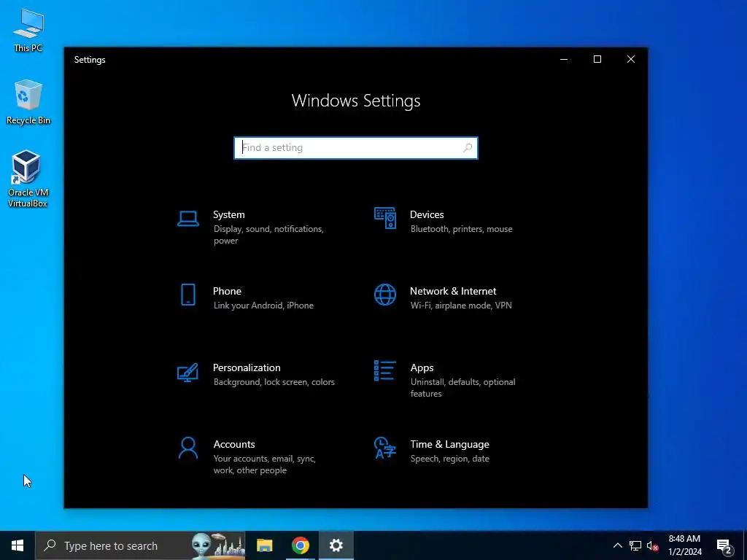Open the Phone settings heading
The width and height of the screenshot is (747, 560).
(227, 291)
